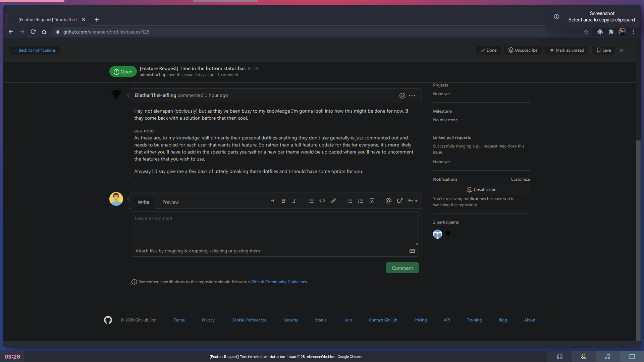644x362 pixels.
Task: Apply italic formatting in comment toolbar
Action: coord(294,201)
